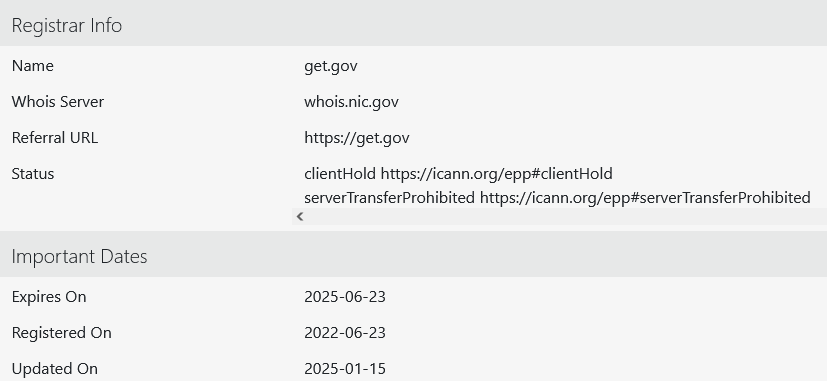Click the Referral URL label

54,138
